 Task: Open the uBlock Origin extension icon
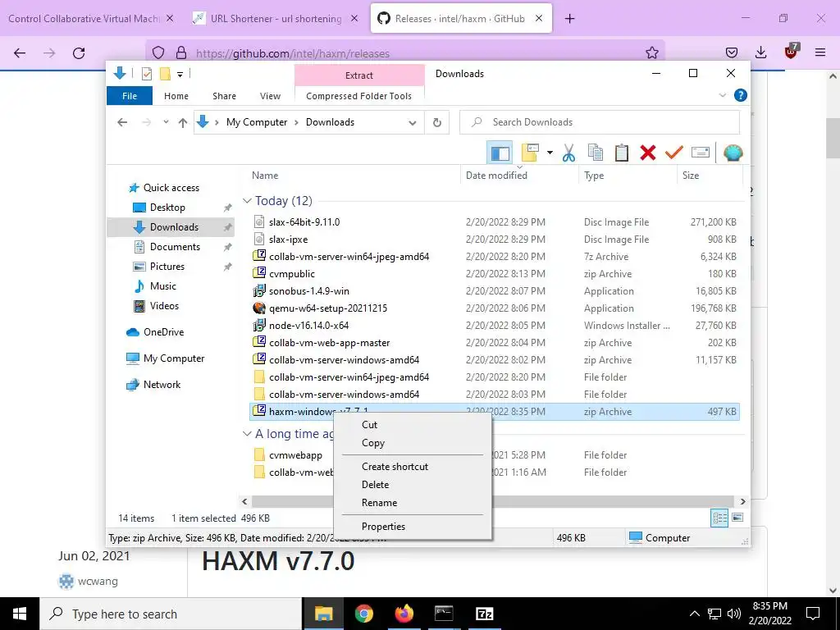791,52
